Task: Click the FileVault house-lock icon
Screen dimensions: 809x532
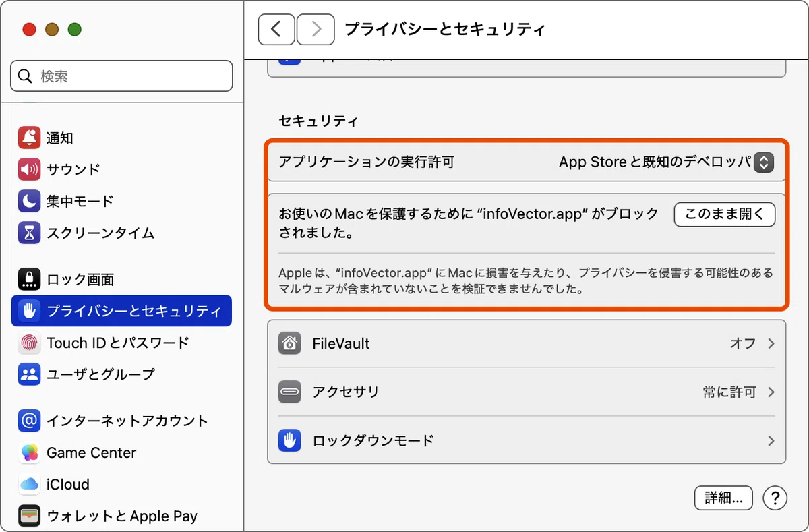Action: pyautogui.click(x=289, y=343)
